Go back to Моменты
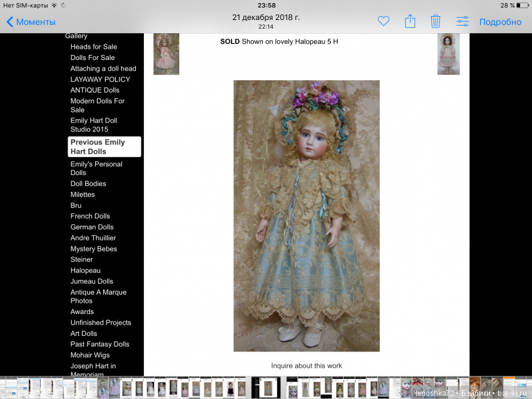The image size is (532, 399). point(31,22)
